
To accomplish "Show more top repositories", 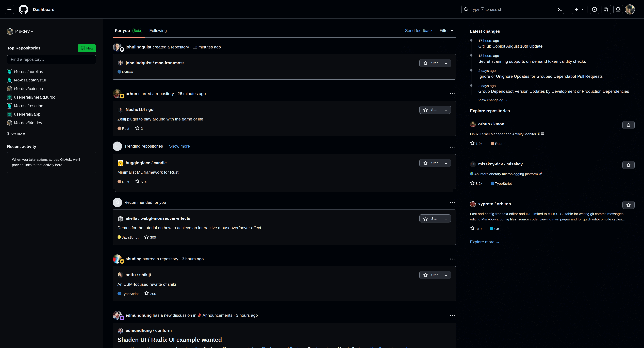I will (16, 133).
